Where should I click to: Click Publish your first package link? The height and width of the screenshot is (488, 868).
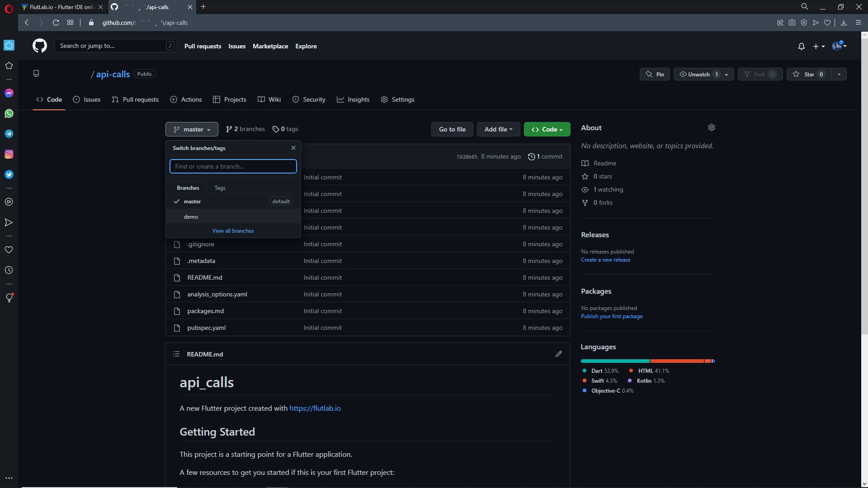pos(612,316)
